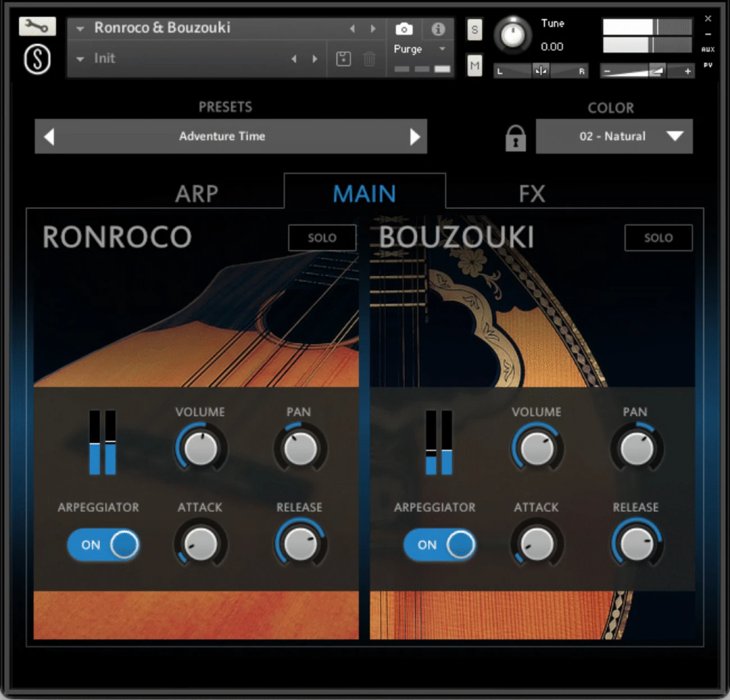730x700 pixels.
Task: Click the wrench settings icon
Action: (37, 26)
